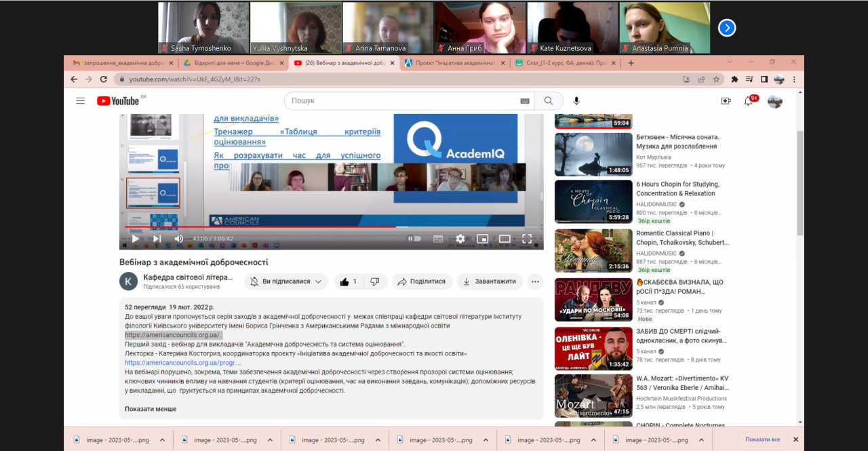Open the YouTube notifications bell
Image resolution: width=868 pixels, height=451 pixels.
749,101
